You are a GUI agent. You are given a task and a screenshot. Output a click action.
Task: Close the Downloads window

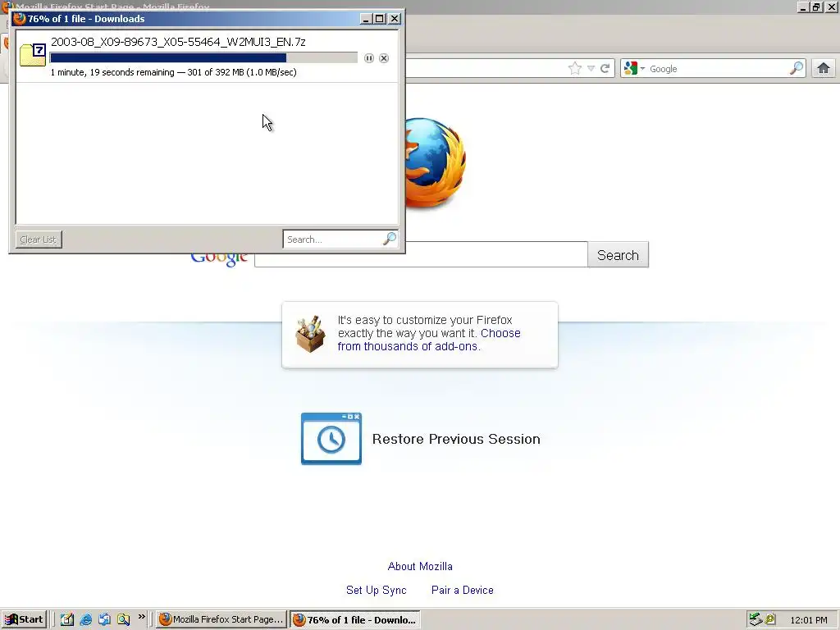coord(395,19)
